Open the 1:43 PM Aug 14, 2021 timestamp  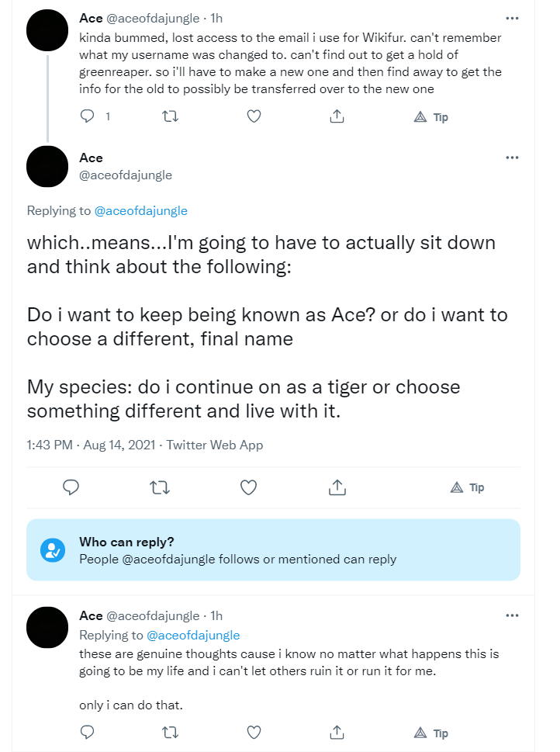91,445
